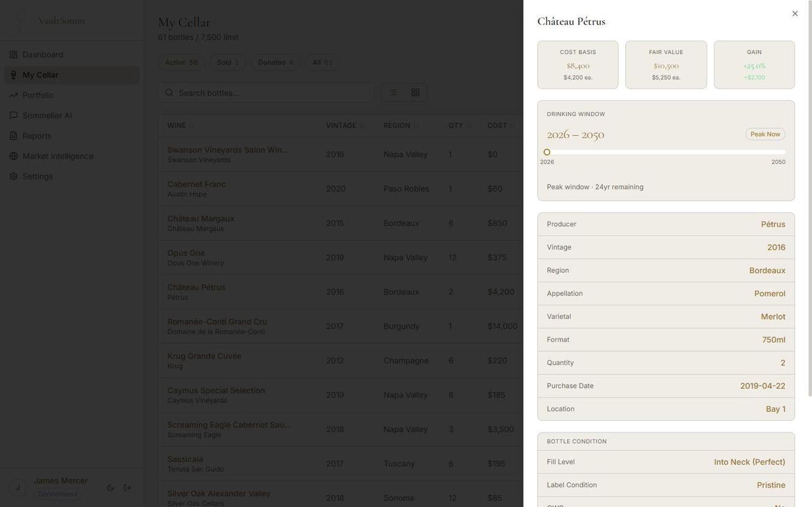Screen dimensions: 812x507
Task: Open the Cabernet Franc Austin Hope row
Action: (x=341, y=189)
